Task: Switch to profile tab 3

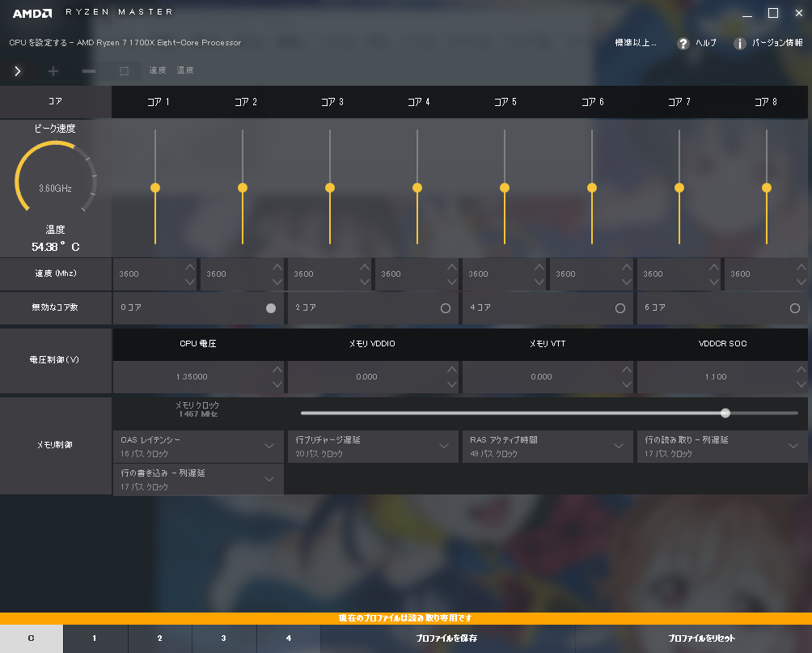Action: 224,638
